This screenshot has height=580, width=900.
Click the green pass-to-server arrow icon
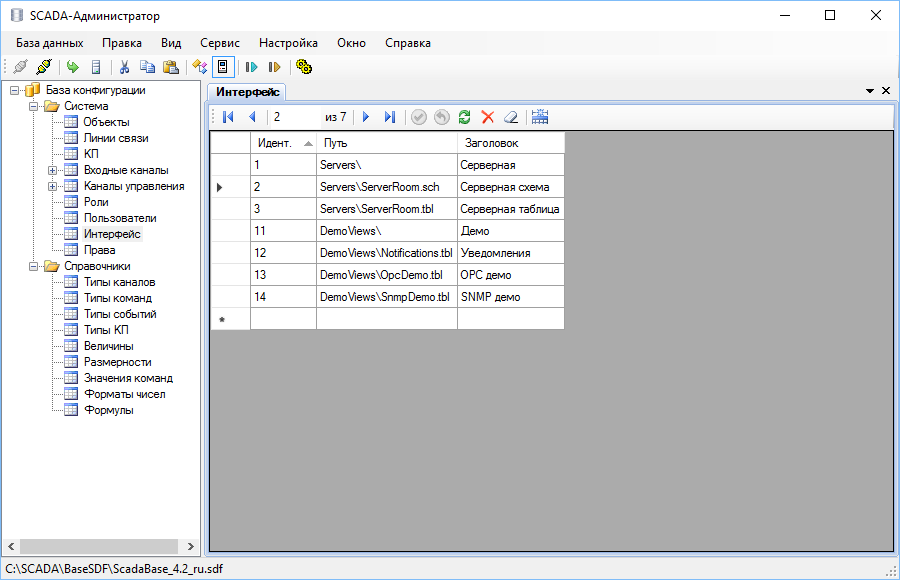pos(72,67)
